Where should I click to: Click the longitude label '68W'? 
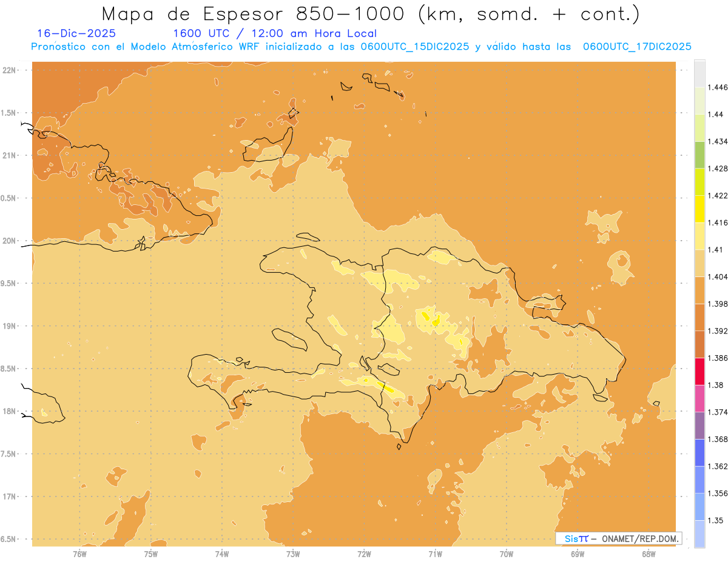click(649, 554)
